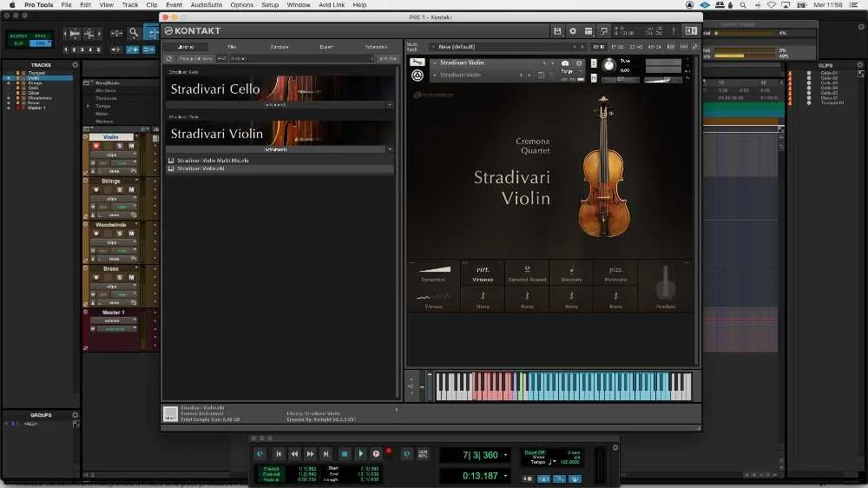The image size is (868, 488).
Task: Click Kontakt minimized view icon
Action: (604, 31)
